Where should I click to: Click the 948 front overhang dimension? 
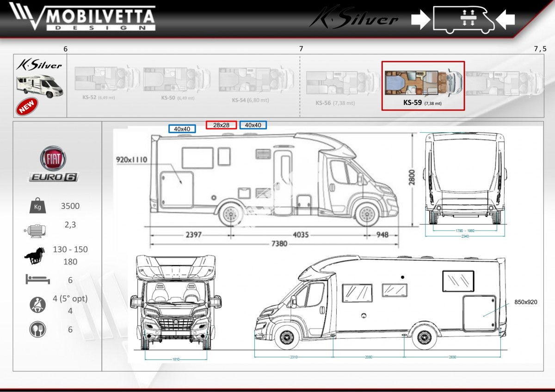(382, 234)
